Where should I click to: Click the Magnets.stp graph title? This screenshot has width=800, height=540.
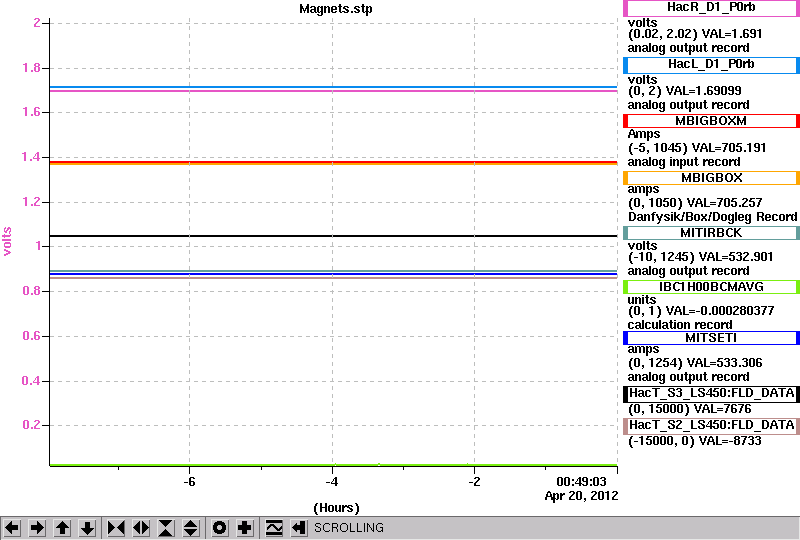pyautogui.click(x=336, y=9)
